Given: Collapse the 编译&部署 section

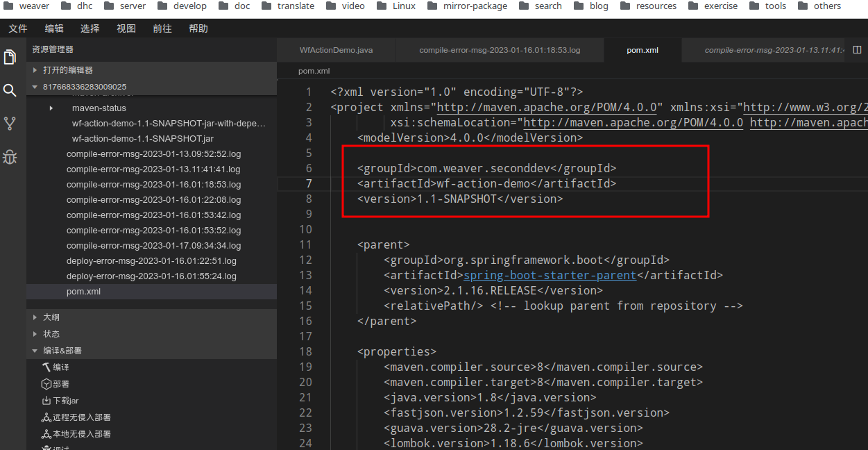Looking at the screenshot, I should (151, 351).
